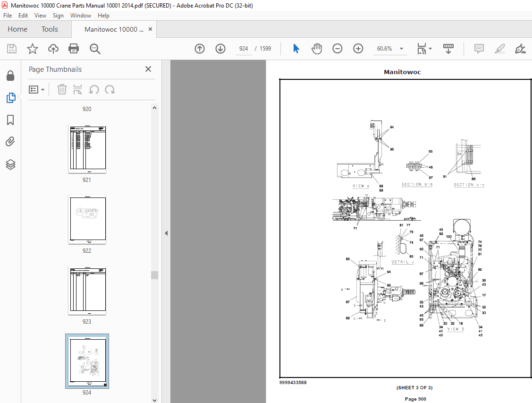This screenshot has height=403, width=532.
Task: Switch to the Home tab
Action: pos(17,29)
